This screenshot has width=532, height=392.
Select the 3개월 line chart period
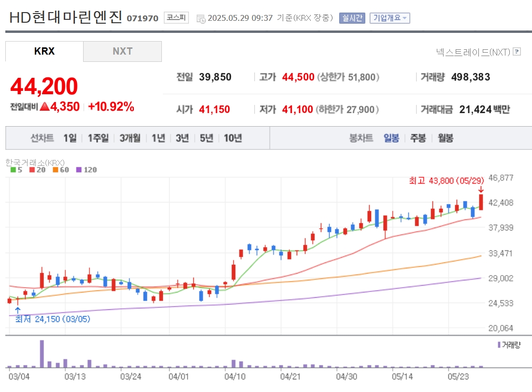(x=130, y=138)
